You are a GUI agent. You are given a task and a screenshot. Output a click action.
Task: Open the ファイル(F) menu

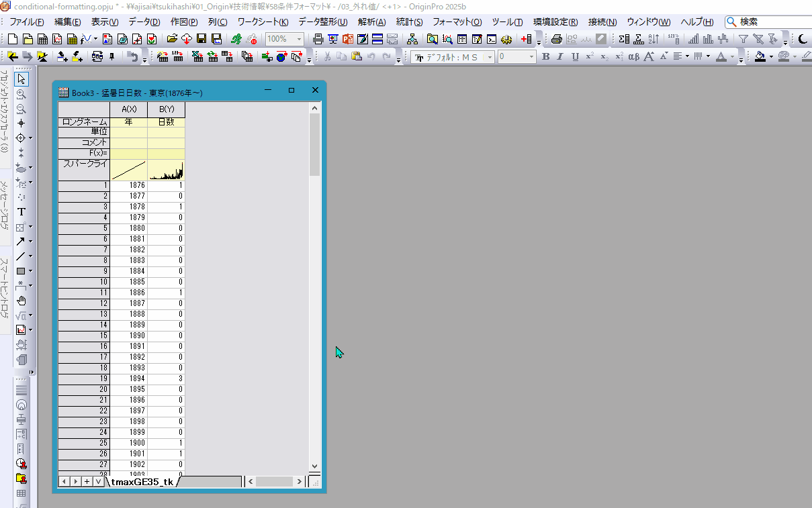click(x=27, y=22)
